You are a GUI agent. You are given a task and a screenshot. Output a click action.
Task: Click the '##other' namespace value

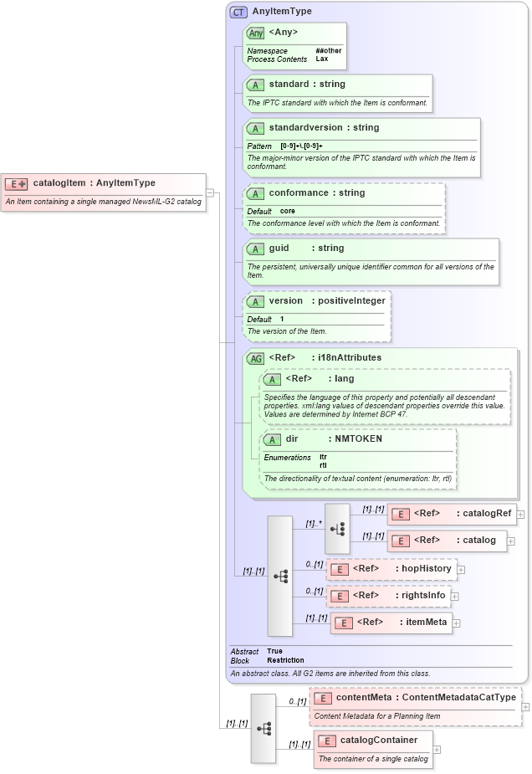tap(329, 51)
